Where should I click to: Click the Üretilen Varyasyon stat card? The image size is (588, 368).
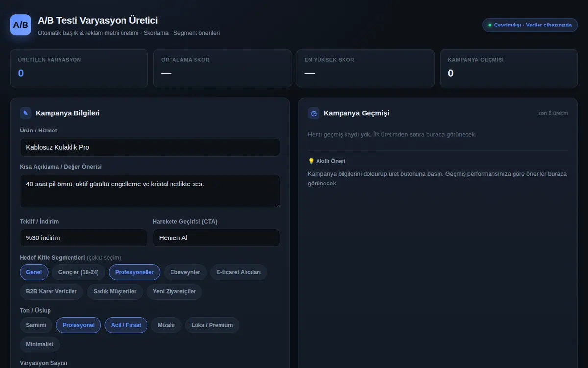pos(79,68)
